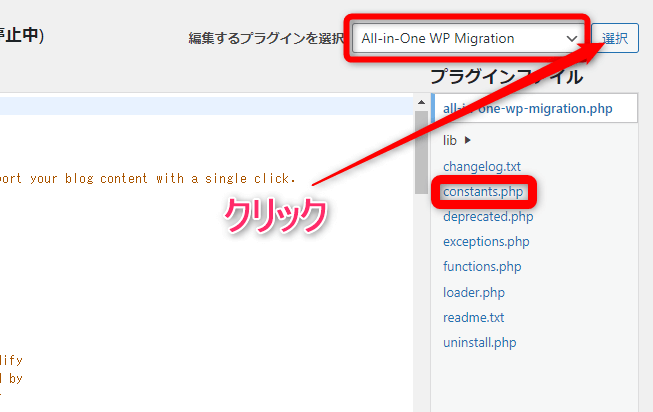Click the editor scrollbar up arrow

(421, 102)
